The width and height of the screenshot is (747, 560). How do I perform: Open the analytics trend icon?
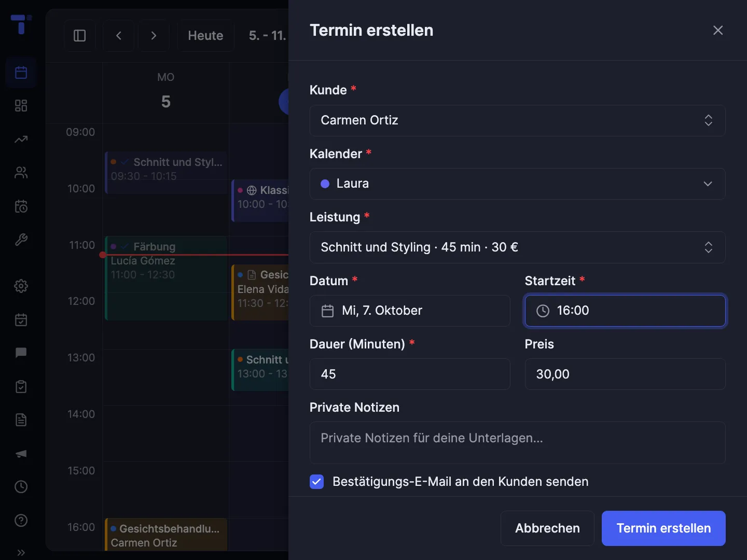pos(21,139)
